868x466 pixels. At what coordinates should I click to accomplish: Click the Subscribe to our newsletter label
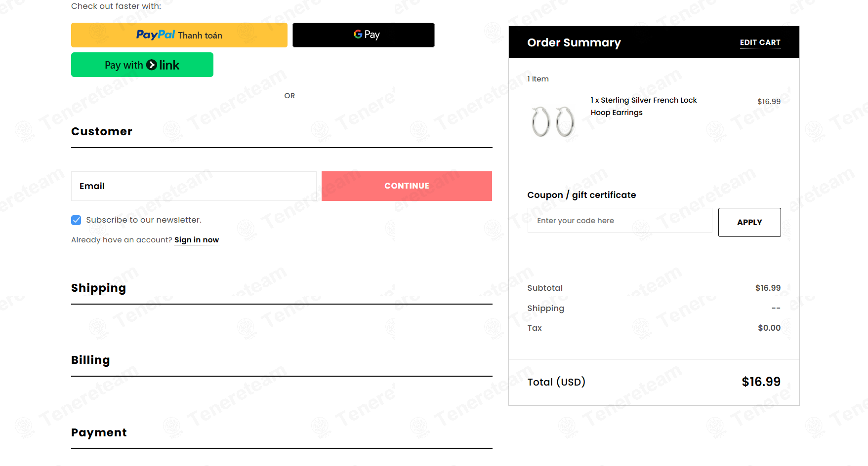click(144, 220)
